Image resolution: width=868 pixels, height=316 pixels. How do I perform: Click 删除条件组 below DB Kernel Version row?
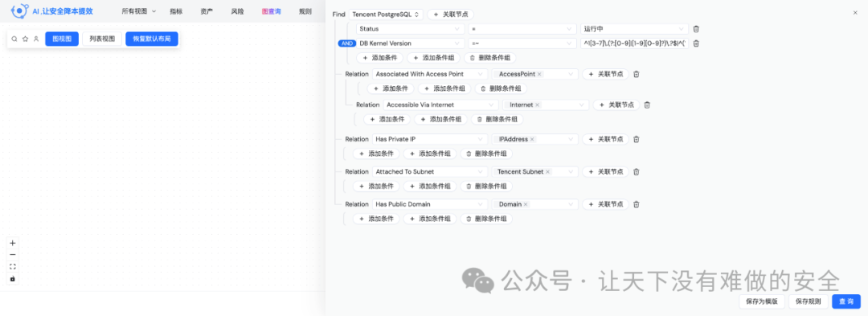[x=489, y=58]
